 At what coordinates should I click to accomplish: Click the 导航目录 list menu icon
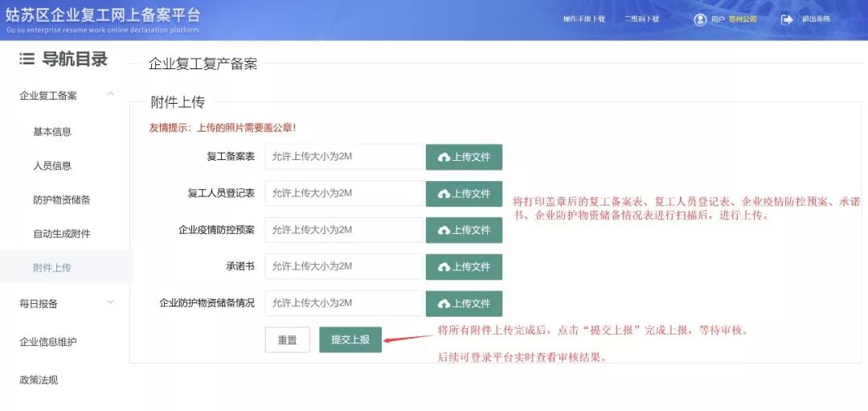27,59
